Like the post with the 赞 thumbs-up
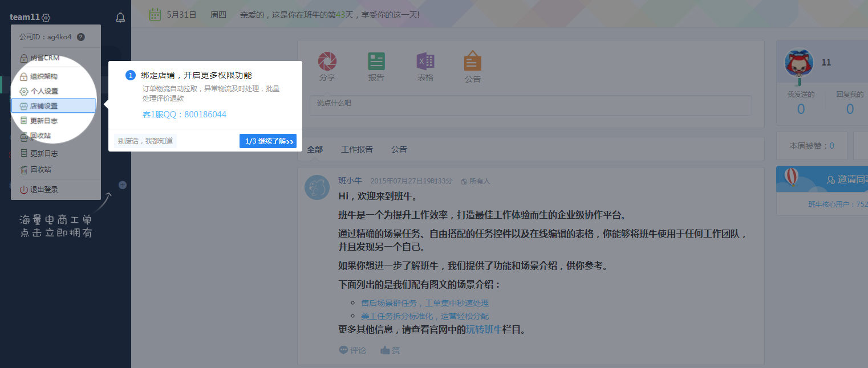Viewport: 868px width, 368px height. coord(390,350)
